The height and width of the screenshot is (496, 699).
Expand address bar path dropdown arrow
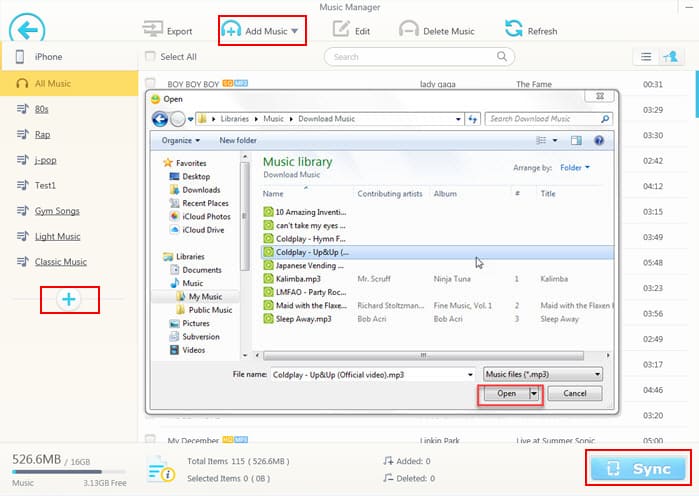click(458, 119)
